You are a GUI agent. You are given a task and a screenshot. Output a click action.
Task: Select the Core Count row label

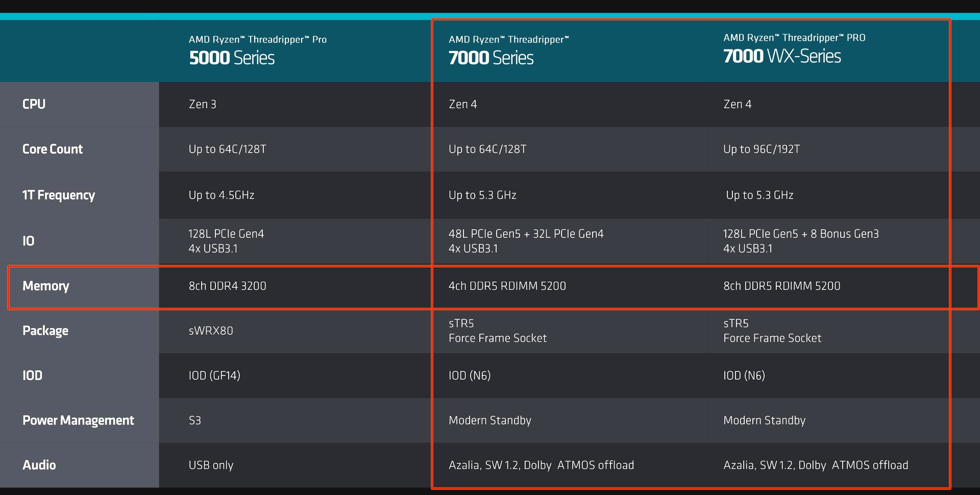(x=53, y=149)
